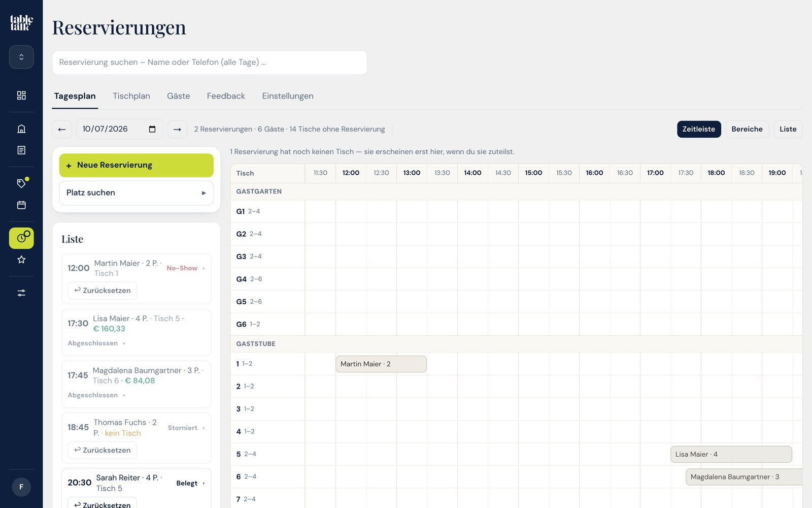812x508 pixels.
Task: Switch to the Einstellungen tab
Action: 288,96
